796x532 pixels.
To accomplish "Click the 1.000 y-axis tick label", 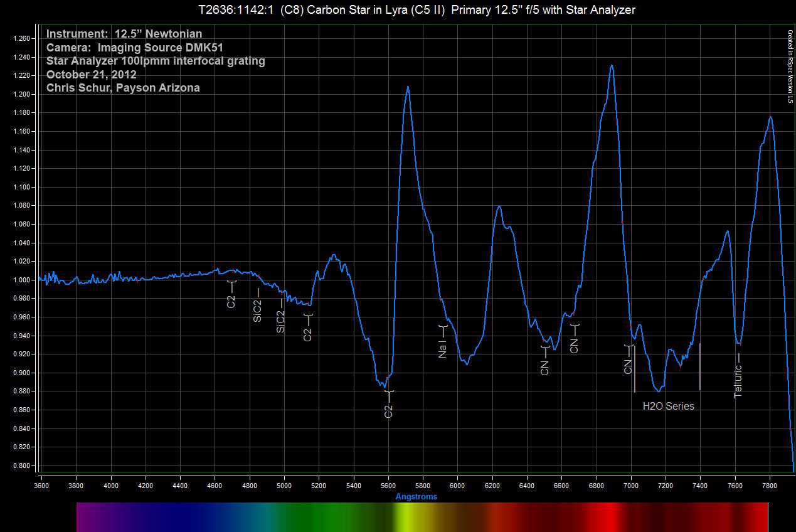I will (x=21, y=280).
